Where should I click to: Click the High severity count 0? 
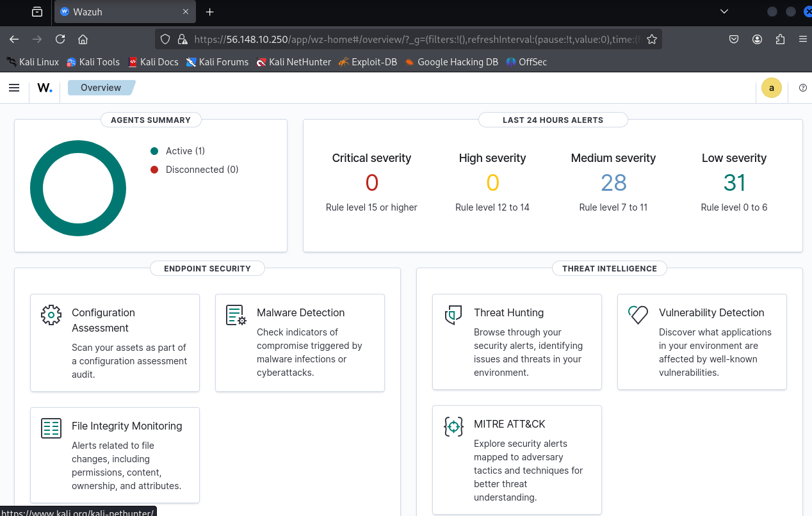(492, 183)
